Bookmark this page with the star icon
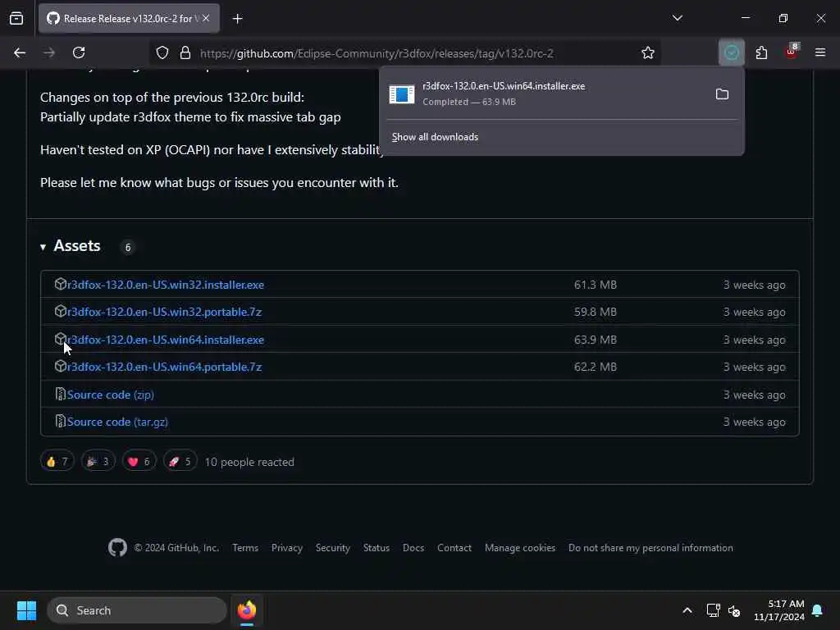This screenshot has width=840, height=630. (648, 52)
